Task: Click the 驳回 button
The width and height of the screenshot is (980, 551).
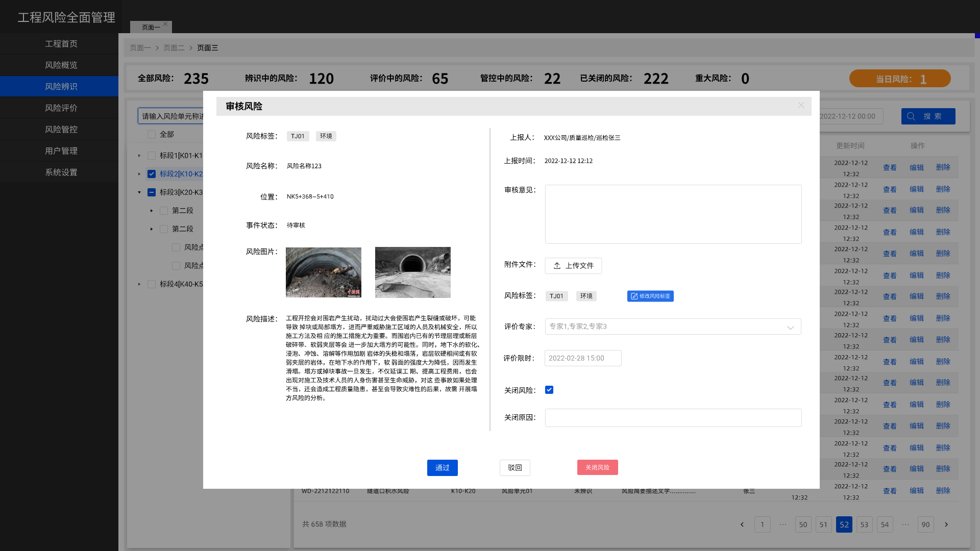Action: [515, 468]
